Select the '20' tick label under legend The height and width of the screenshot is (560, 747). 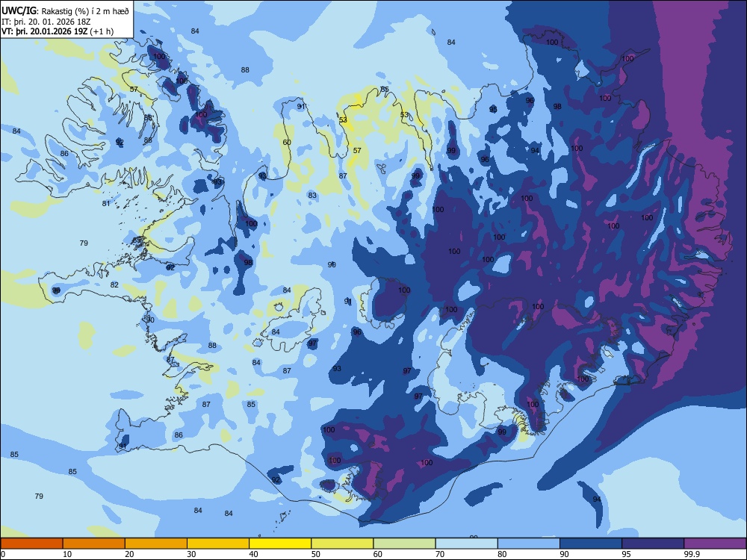click(x=129, y=554)
